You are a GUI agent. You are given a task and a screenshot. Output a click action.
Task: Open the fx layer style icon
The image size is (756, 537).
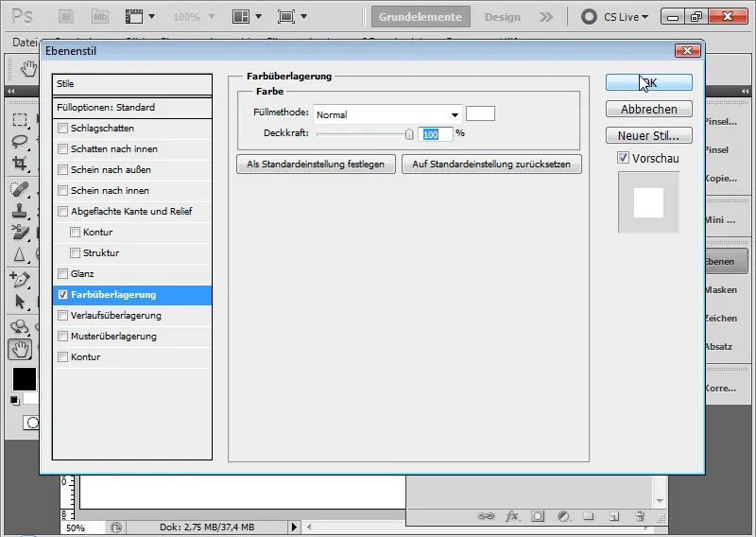512,516
